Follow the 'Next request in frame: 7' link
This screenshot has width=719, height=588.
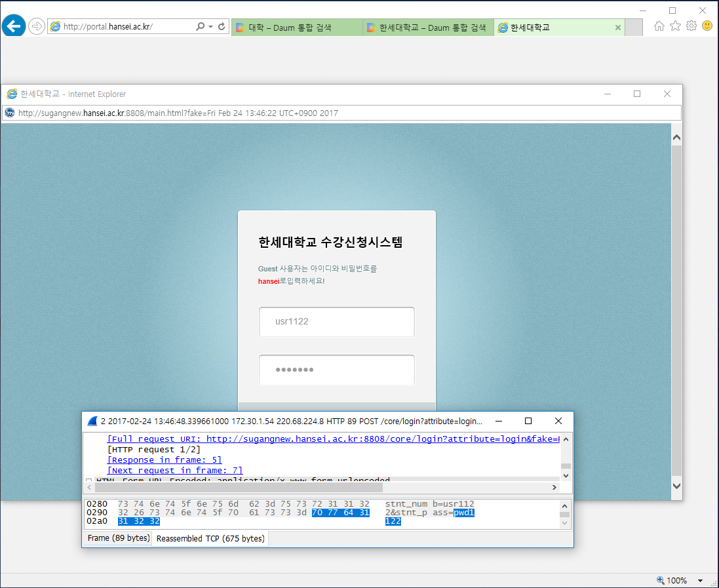(175, 471)
